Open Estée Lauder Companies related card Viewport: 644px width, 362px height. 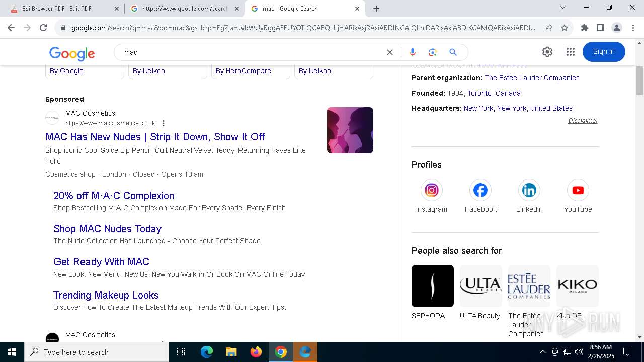[529, 301]
